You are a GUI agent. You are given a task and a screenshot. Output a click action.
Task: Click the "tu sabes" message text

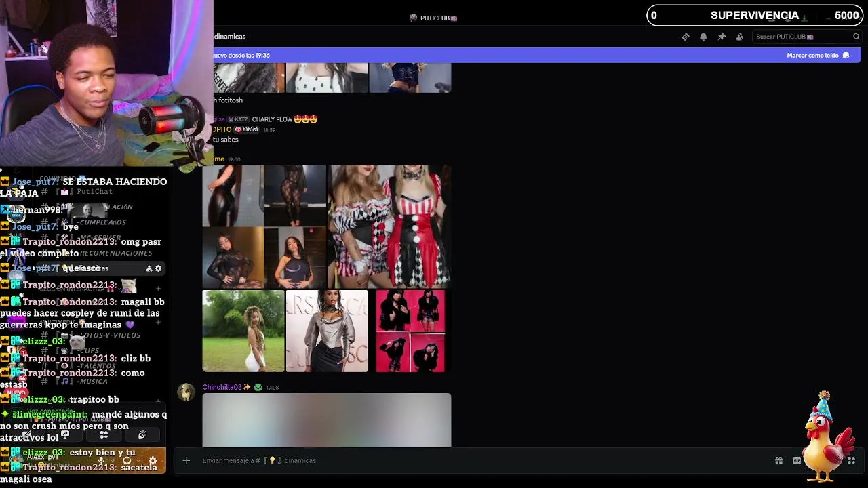226,140
